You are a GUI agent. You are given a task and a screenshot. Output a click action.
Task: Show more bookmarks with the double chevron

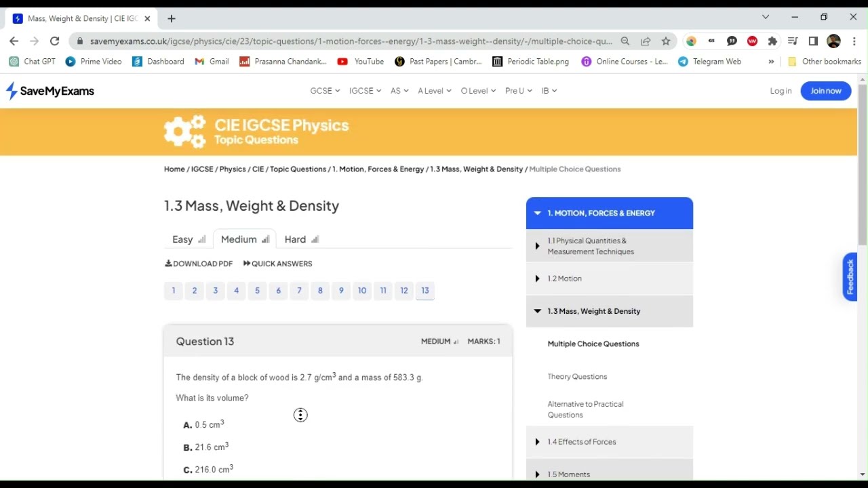click(771, 62)
